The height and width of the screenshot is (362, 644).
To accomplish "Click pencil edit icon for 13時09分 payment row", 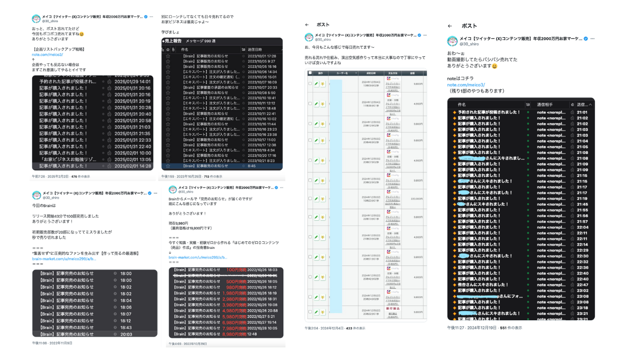I will pos(316,83).
